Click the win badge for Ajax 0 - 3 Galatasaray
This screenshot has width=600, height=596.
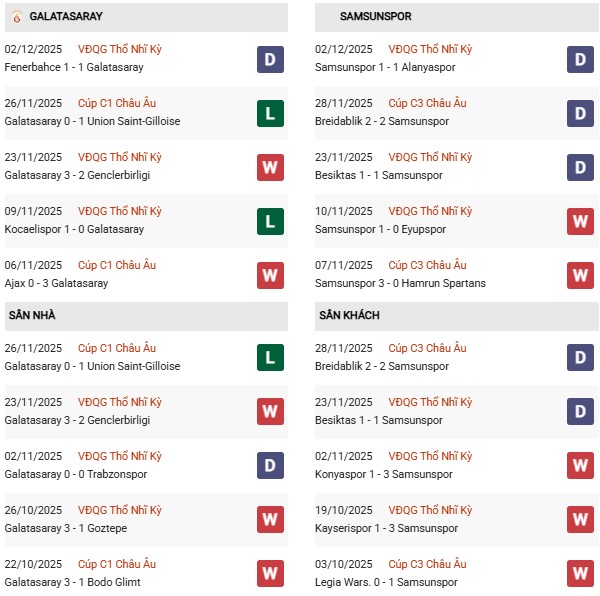click(x=270, y=275)
